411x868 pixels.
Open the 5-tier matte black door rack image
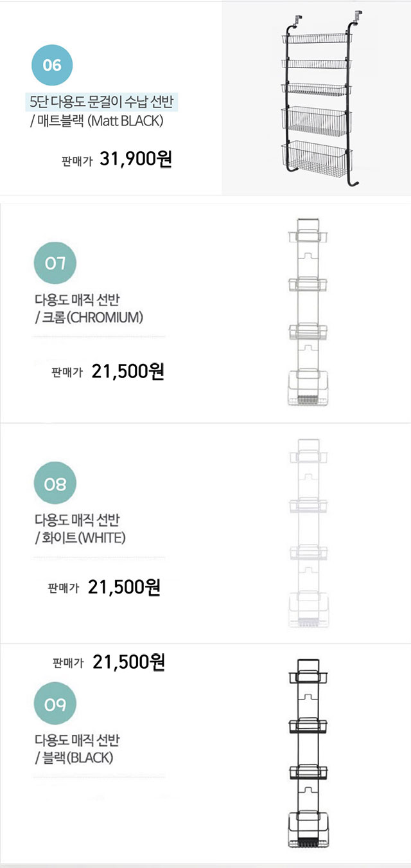coord(317,98)
